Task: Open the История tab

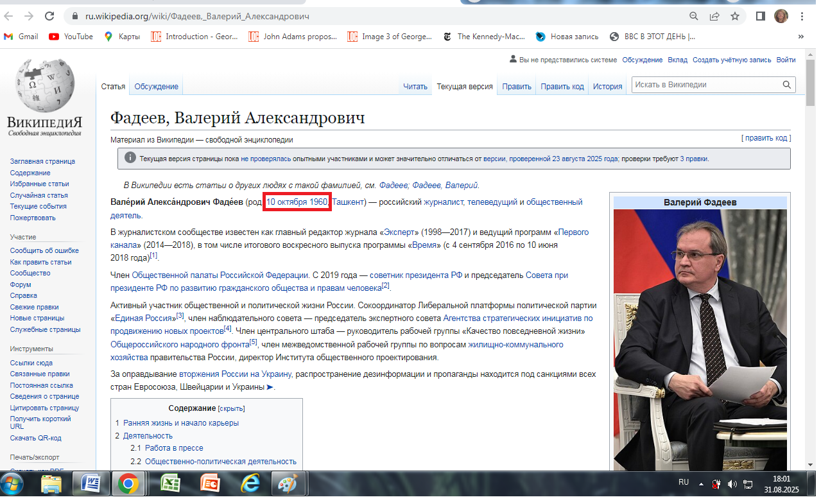Action: (x=607, y=87)
